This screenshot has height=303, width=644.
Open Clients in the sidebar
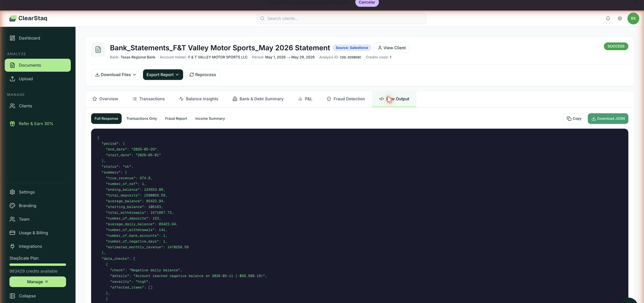pyautogui.click(x=38, y=106)
